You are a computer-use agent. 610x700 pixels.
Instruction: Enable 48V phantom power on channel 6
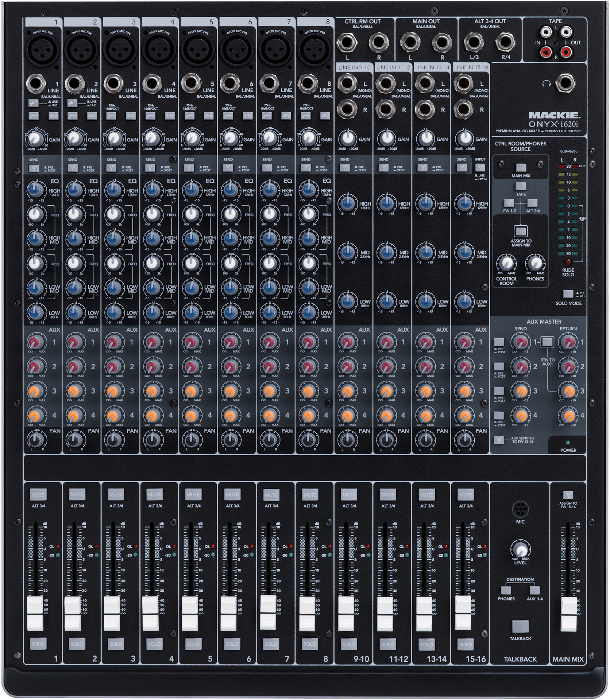tap(248, 116)
